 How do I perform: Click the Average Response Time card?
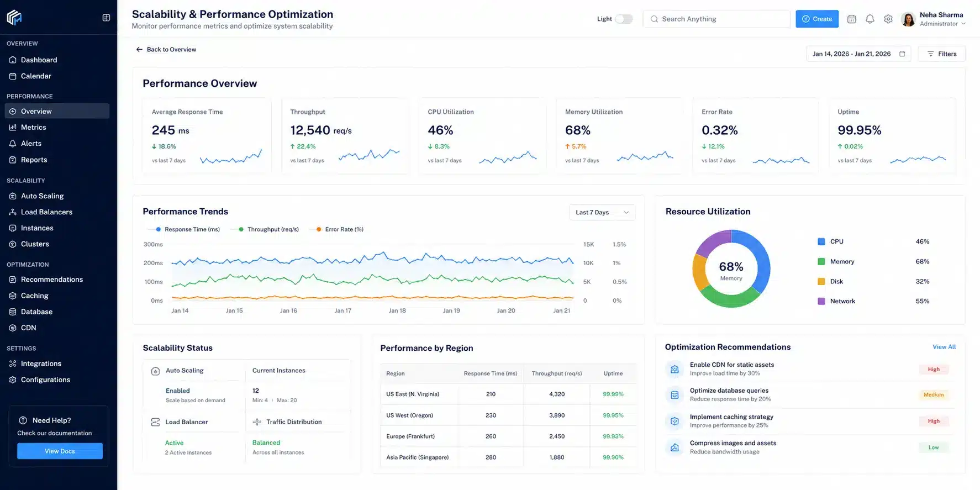pyautogui.click(x=207, y=136)
